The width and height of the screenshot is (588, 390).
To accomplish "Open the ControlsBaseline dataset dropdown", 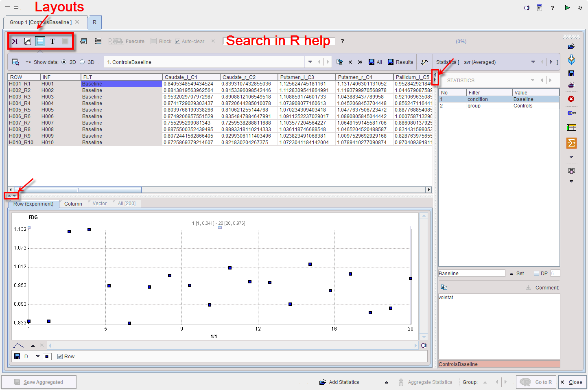I will click(x=310, y=62).
